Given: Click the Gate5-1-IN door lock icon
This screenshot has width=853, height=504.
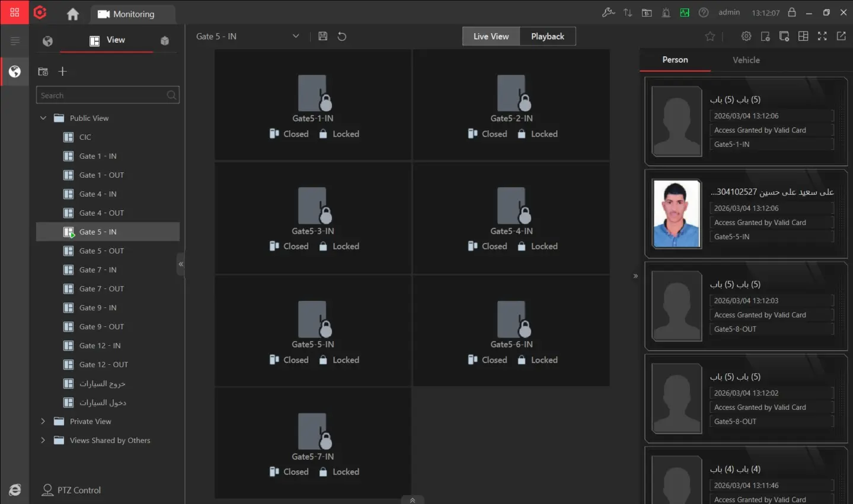Looking at the screenshot, I should (x=314, y=93).
